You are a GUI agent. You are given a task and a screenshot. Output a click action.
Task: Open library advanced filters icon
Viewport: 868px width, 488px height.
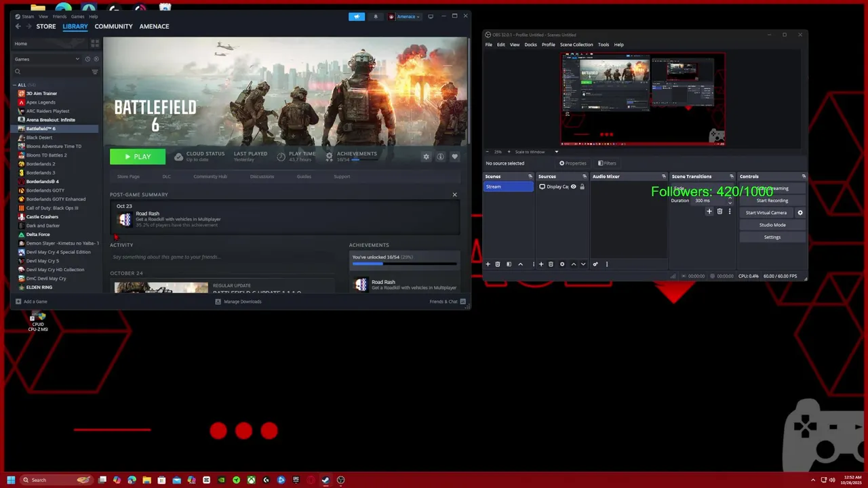95,72
